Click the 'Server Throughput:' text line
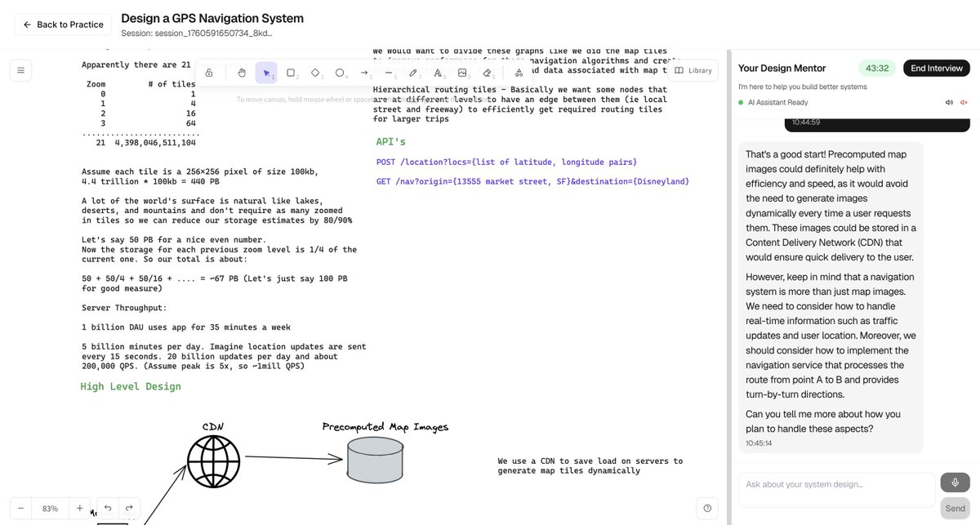980x525 pixels. tap(124, 308)
